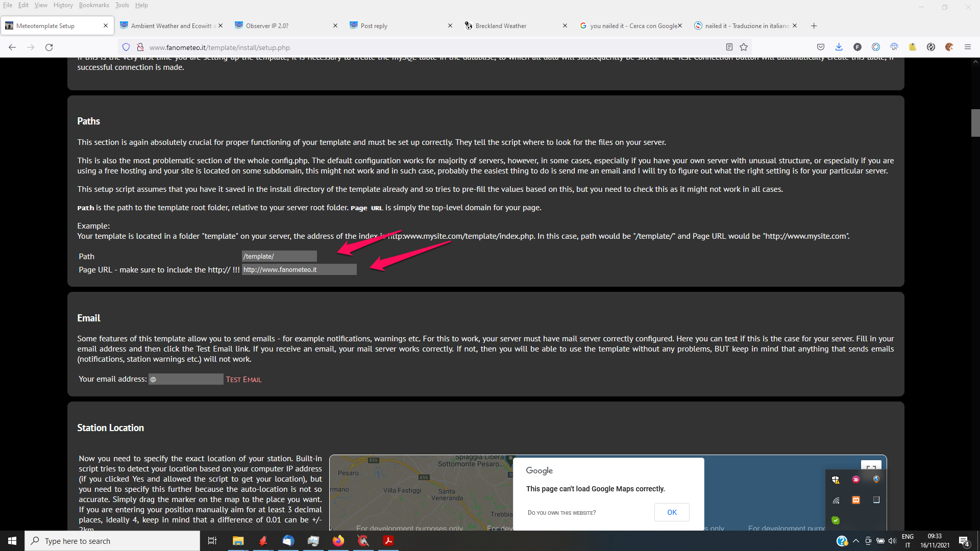
Task: Open File Explorer from the taskbar
Action: (238, 541)
